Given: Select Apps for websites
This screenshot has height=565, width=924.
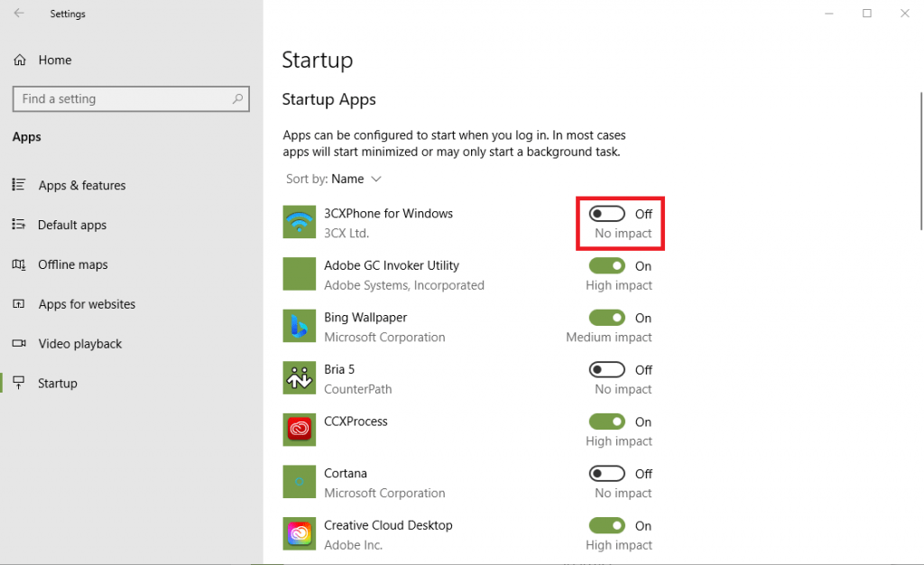Looking at the screenshot, I should click(87, 304).
